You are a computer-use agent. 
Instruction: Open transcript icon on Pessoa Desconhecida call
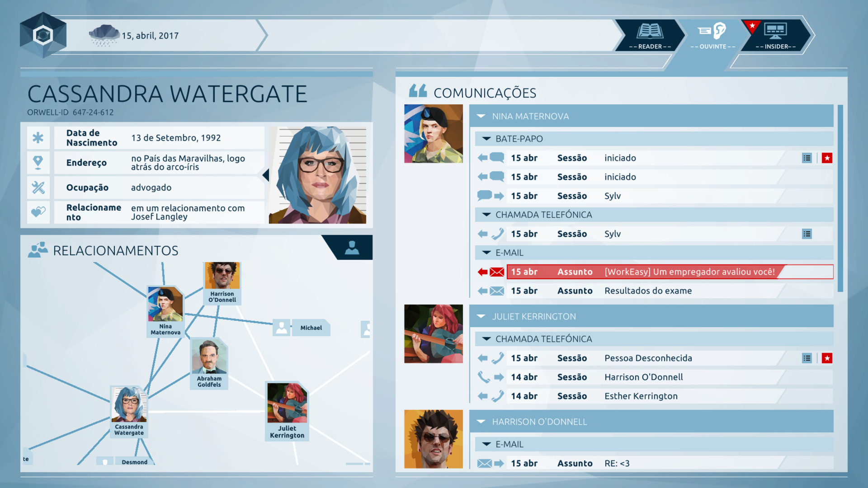coord(807,358)
